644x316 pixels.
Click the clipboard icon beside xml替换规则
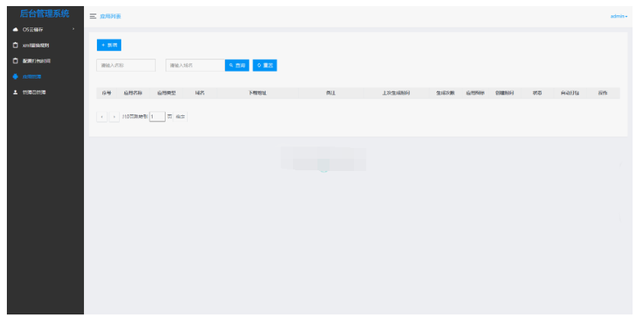coord(15,45)
